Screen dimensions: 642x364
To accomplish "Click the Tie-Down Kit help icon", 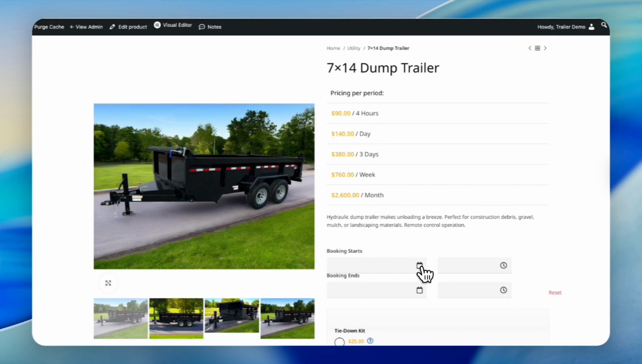I will point(370,341).
